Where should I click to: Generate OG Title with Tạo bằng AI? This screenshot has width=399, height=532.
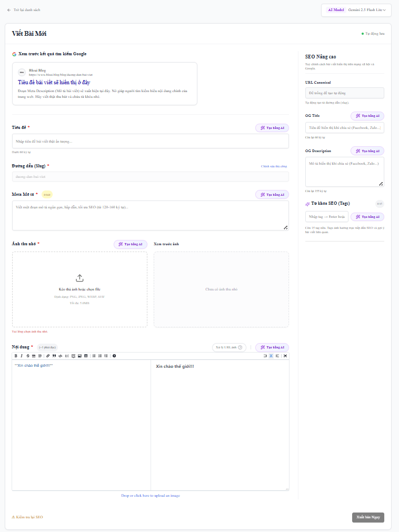pyautogui.click(x=367, y=116)
